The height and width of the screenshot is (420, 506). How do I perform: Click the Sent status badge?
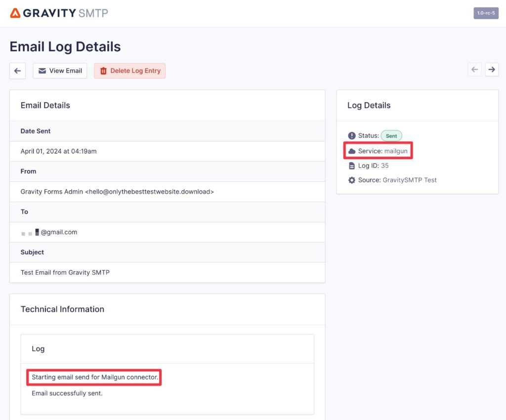[391, 135]
